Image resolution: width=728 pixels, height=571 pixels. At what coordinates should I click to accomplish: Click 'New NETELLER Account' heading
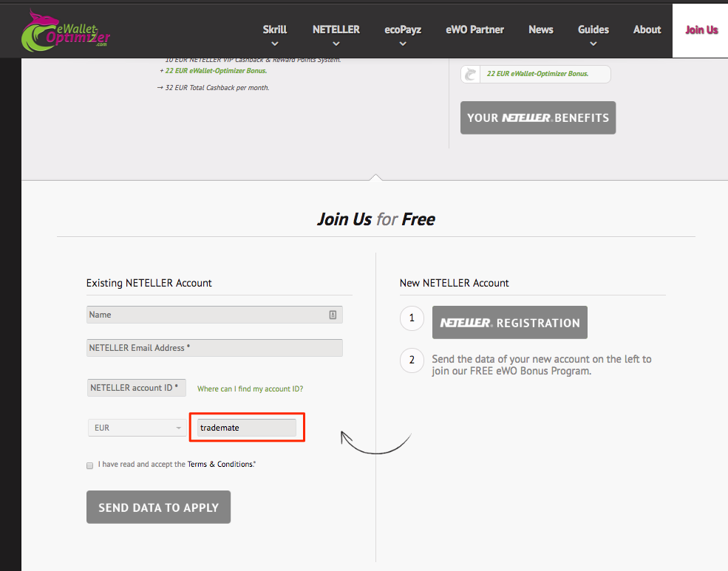(454, 283)
